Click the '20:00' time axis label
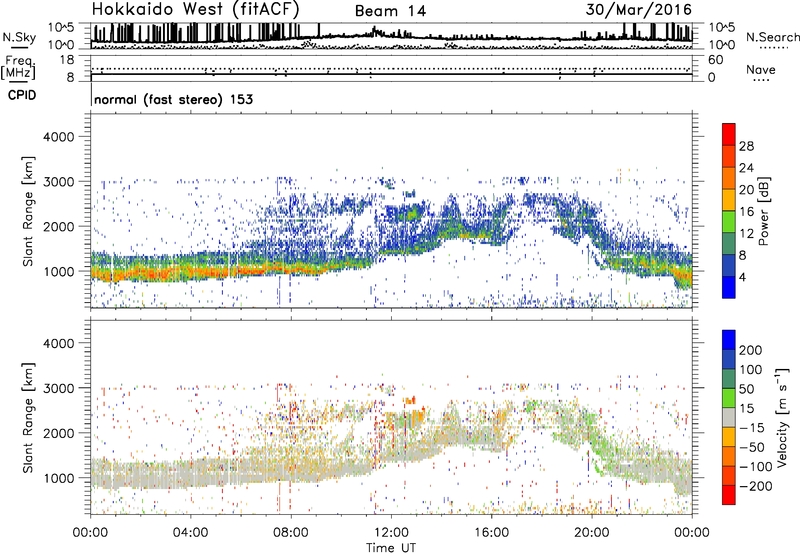The height and width of the screenshot is (554, 800). pos(591,533)
